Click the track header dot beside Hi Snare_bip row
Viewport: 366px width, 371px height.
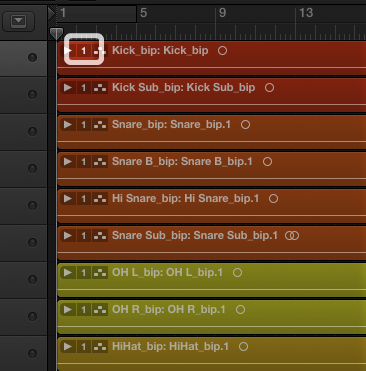32,205
